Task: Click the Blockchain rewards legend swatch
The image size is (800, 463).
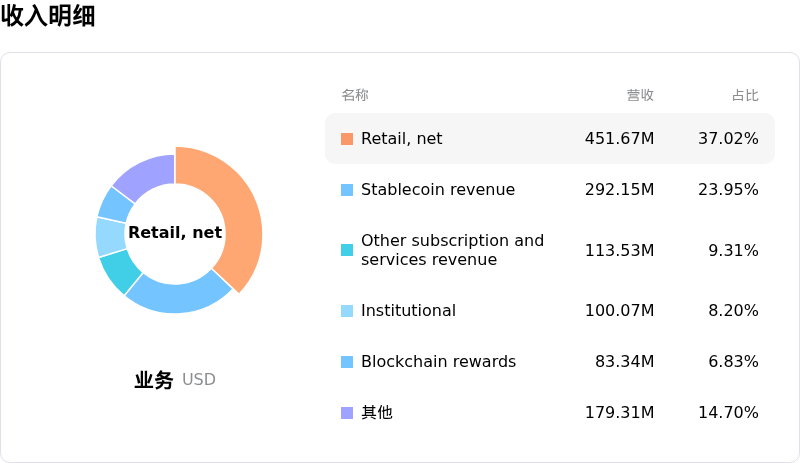Action: point(347,362)
